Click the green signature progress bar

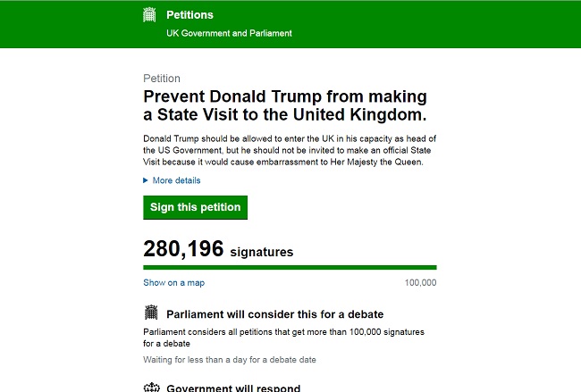(290, 267)
